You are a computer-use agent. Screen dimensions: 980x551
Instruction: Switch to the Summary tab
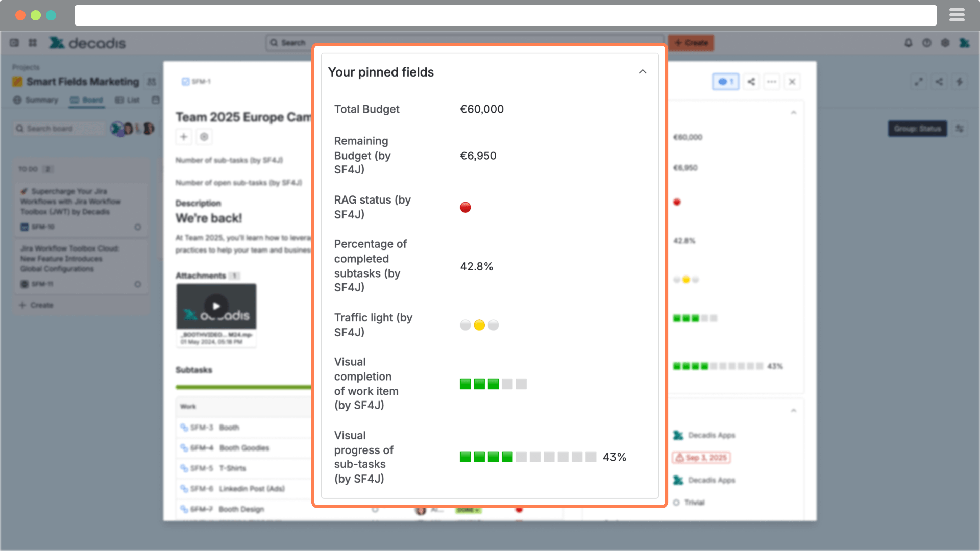point(36,100)
